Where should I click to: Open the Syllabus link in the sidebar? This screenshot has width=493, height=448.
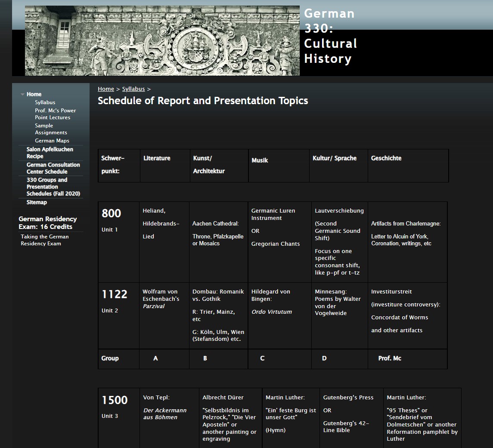(45, 102)
